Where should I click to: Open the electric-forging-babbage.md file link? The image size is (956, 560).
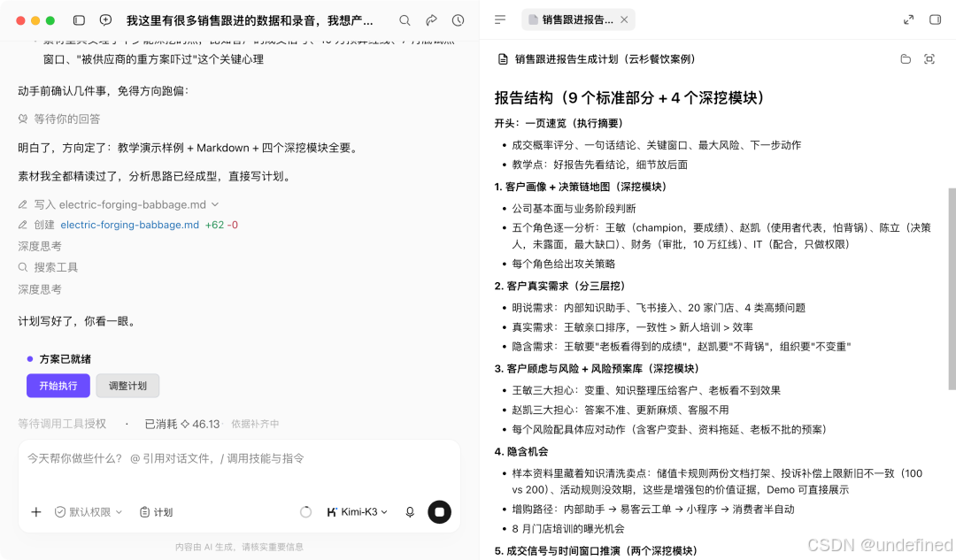tap(130, 225)
